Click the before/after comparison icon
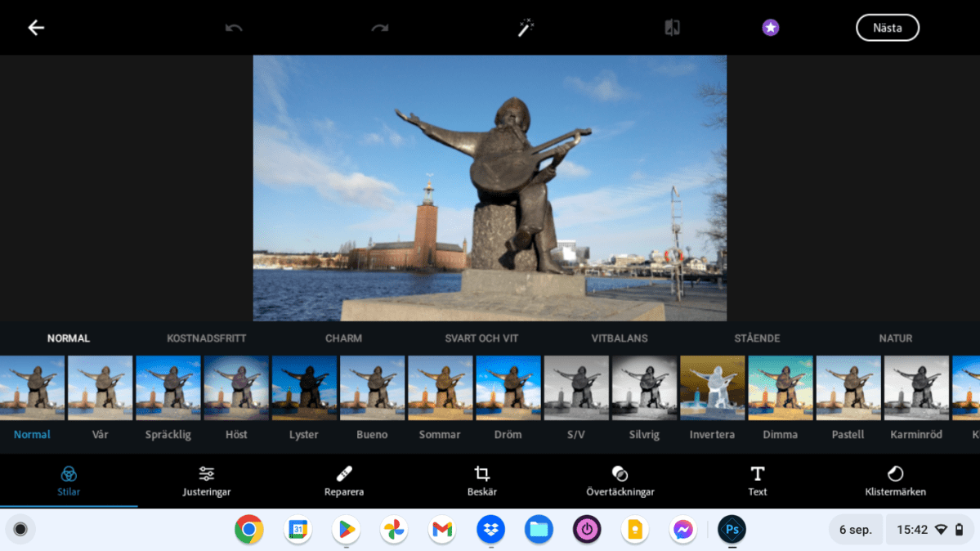 click(670, 27)
